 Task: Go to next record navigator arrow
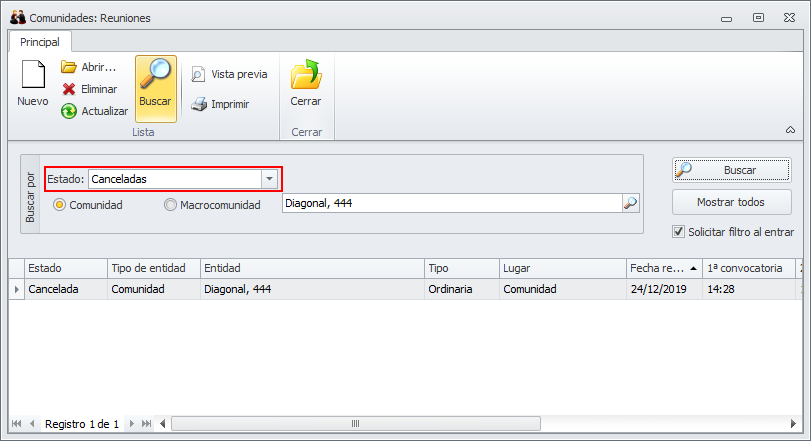[131, 424]
